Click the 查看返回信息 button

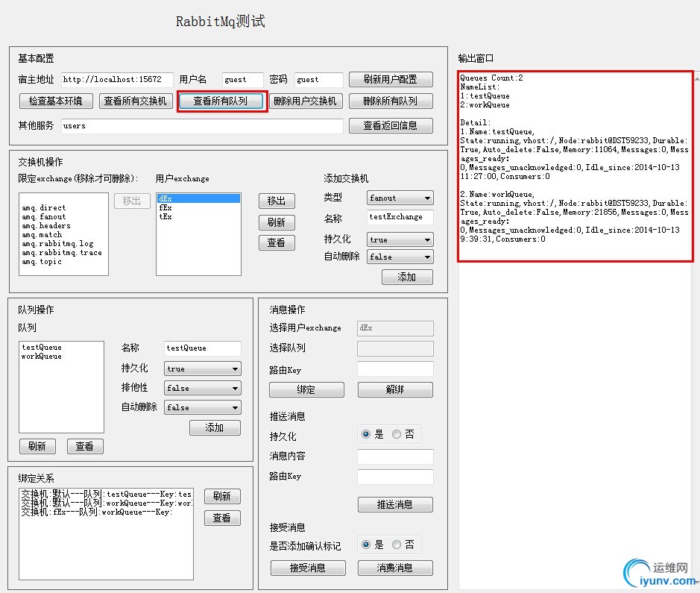tap(391, 125)
